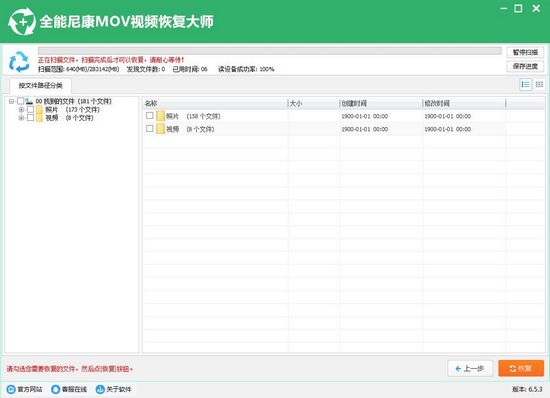This screenshot has width=550, height=398.
Task: Open the 客服在线 link
Action: [74, 389]
